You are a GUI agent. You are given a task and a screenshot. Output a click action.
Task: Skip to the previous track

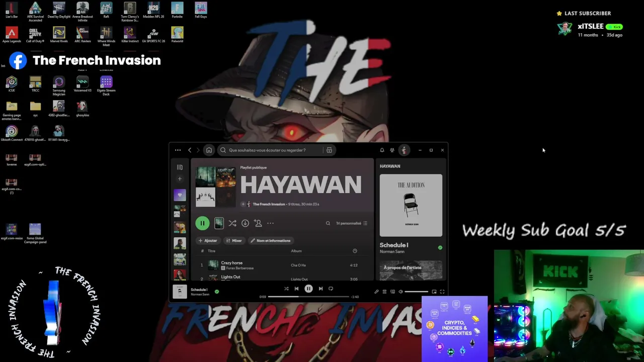pyautogui.click(x=296, y=289)
